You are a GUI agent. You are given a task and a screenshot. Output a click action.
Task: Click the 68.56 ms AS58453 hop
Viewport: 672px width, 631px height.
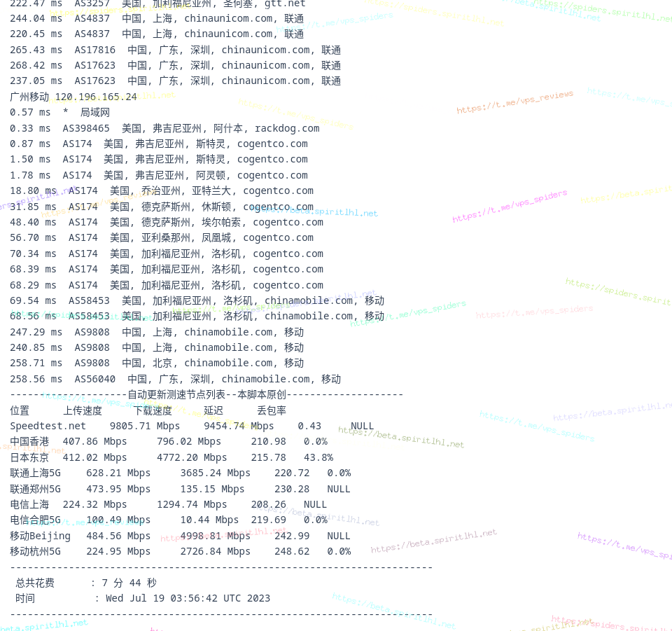tap(197, 317)
